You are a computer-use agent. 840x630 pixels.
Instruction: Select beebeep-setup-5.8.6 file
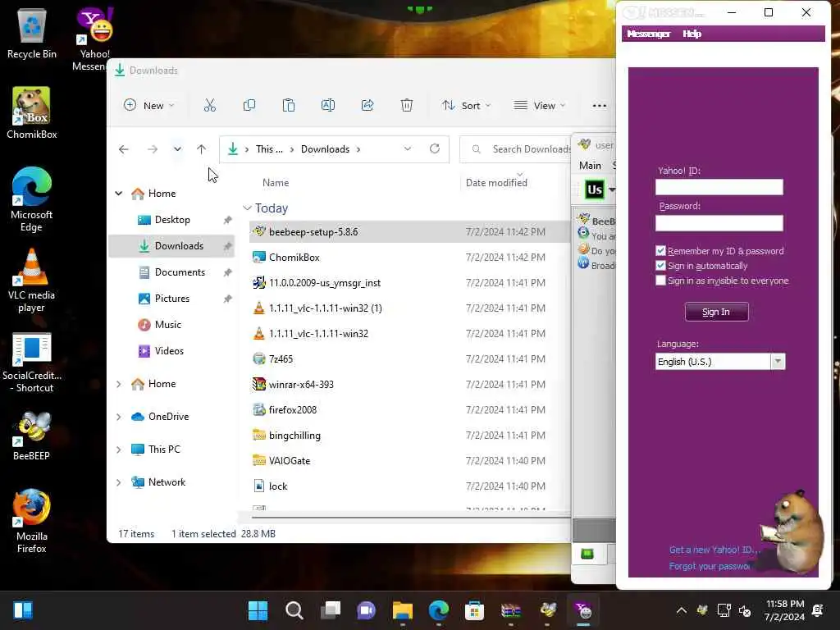(x=410, y=232)
